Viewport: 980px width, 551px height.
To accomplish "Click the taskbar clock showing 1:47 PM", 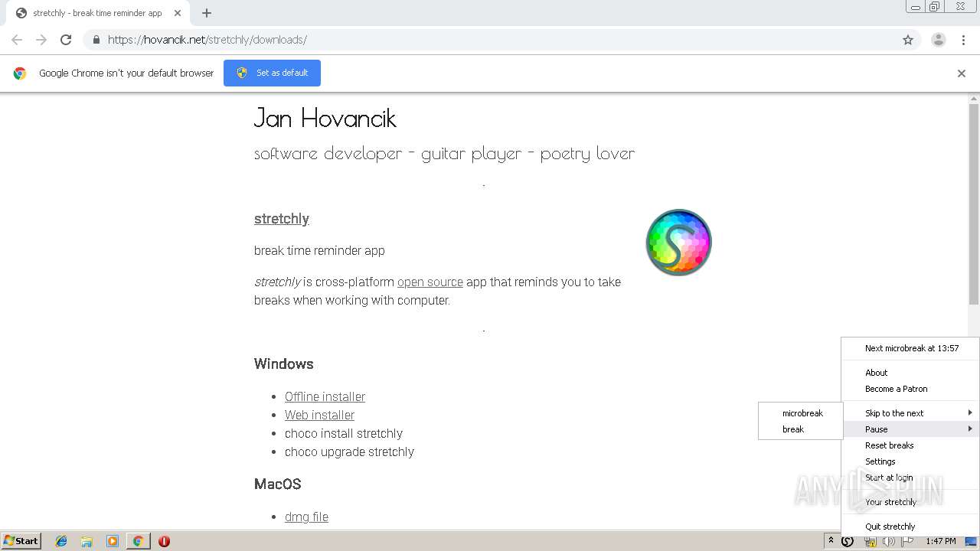I will click(x=940, y=541).
